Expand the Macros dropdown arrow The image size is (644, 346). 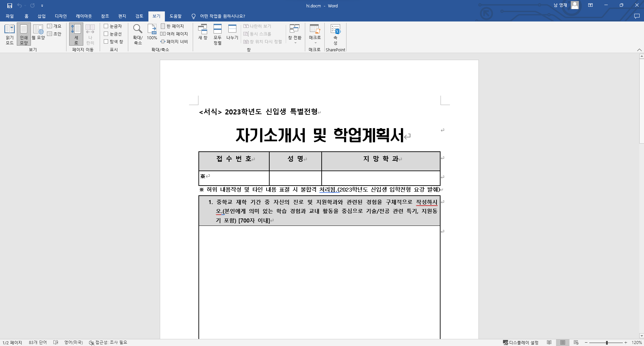(315, 43)
